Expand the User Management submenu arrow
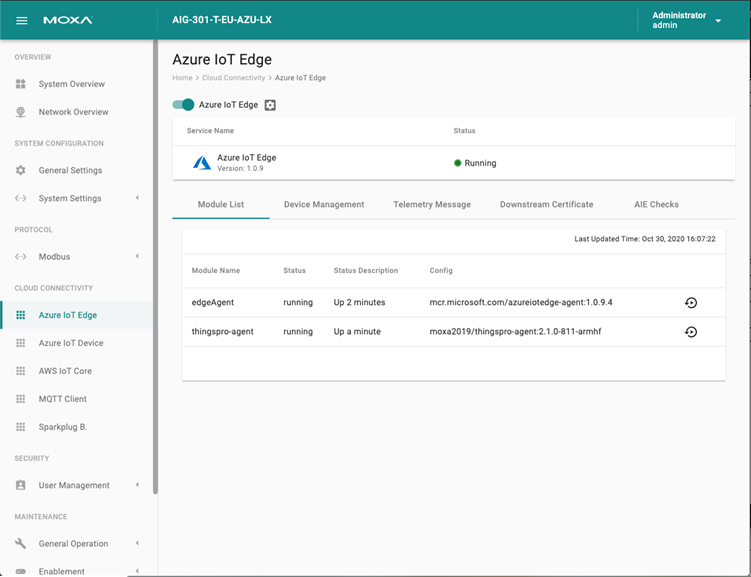 [x=137, y=485]
